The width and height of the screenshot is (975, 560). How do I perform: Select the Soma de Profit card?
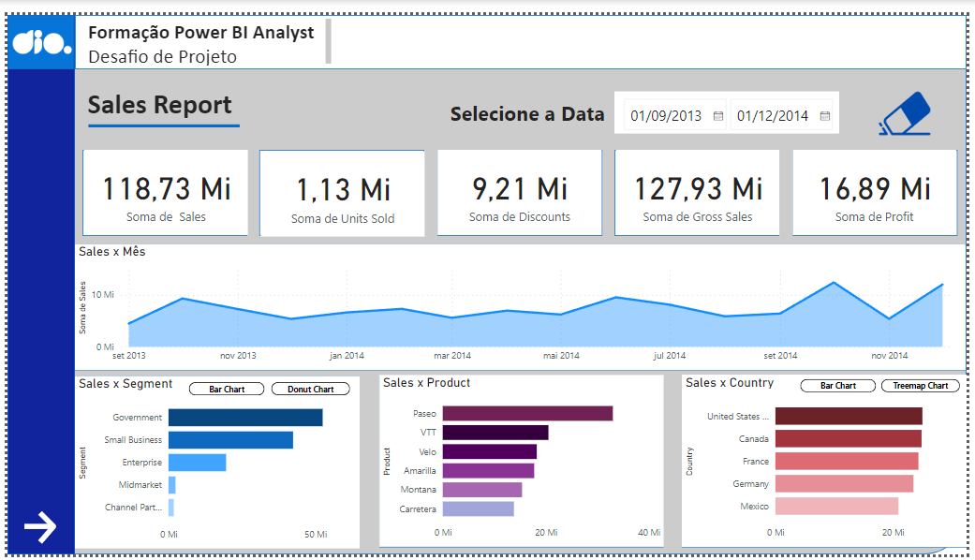click(x=875, y=193)
